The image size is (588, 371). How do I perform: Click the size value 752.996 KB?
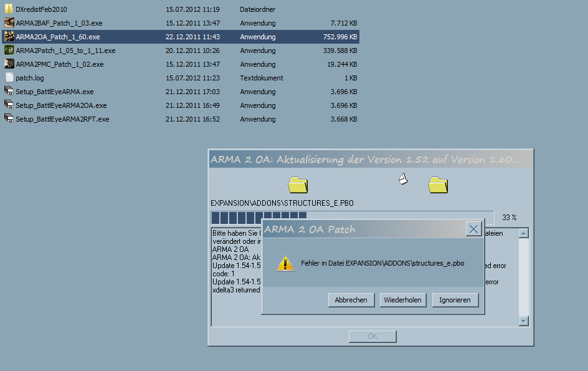click(x=340, y=37)
